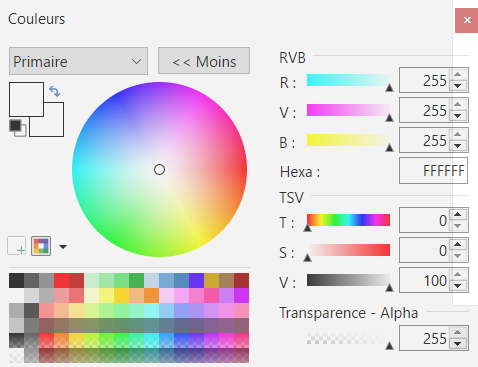The width and height of the screenshot is (478, 367).
Task: Expand the Primaire color selector dropdown
Action: [x=78, y=61]
